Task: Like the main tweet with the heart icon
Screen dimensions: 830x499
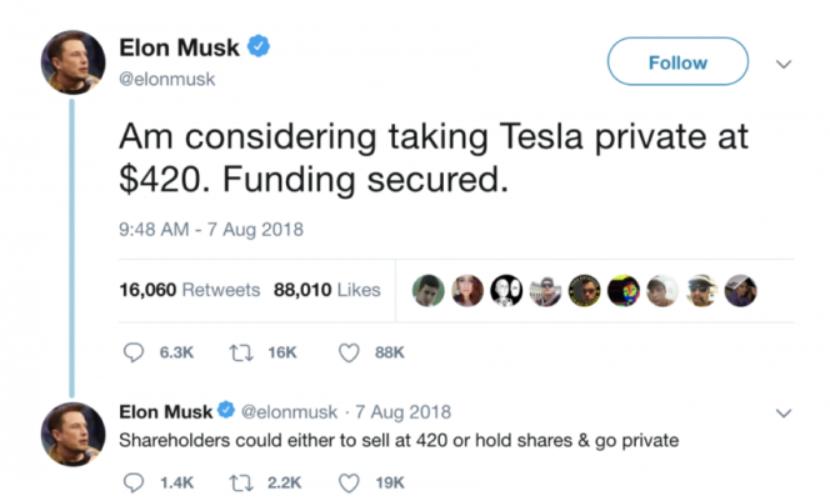Action: point(349,353)
